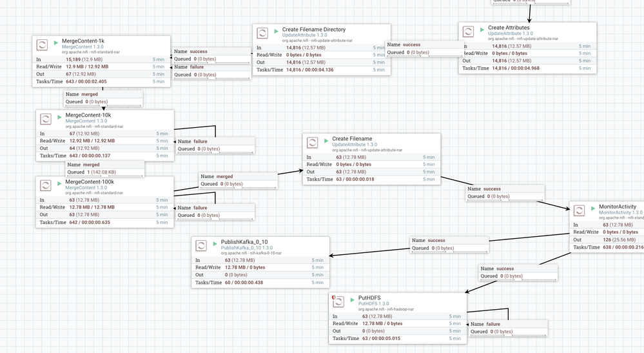
Task: Select the Create Filename Directory title
Action: tap(314, 29)
